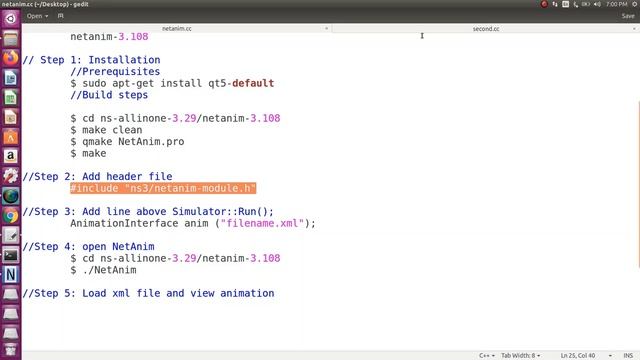Click the red recording indicator in top panel
The width and height of the screenshot is (640, 360).
click(x=544, y=4)
